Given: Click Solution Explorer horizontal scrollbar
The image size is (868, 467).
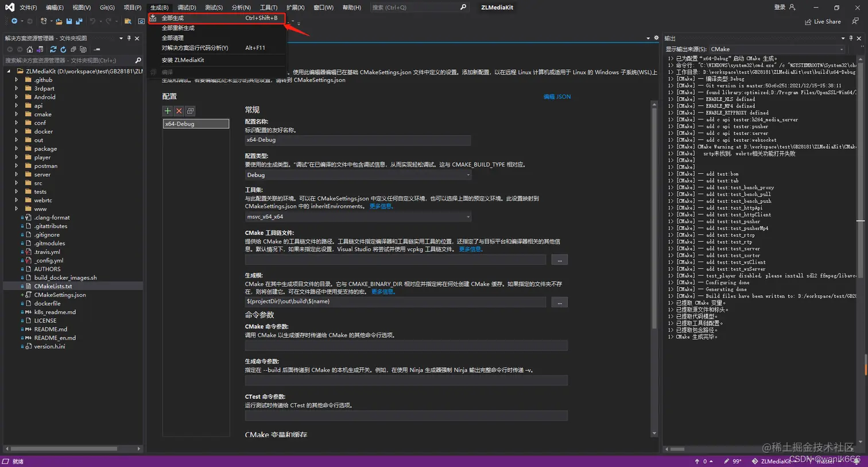Looking at the screenshot, I should 64,449.
